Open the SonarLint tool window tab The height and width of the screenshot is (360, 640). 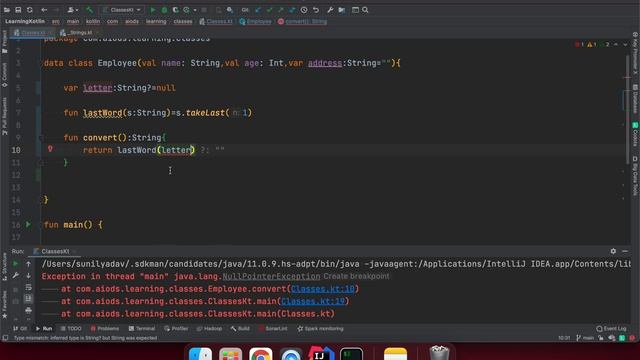click(x=273, y=329)
